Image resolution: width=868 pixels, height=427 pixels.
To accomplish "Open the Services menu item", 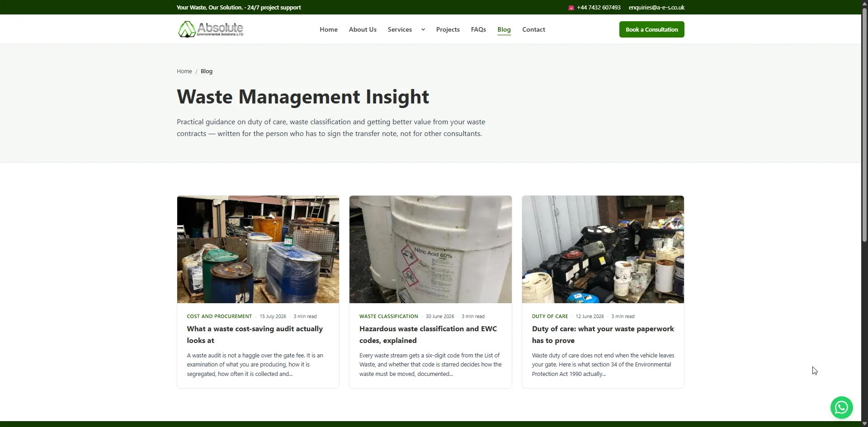I will pyautogui.click(x=400, y=29).
